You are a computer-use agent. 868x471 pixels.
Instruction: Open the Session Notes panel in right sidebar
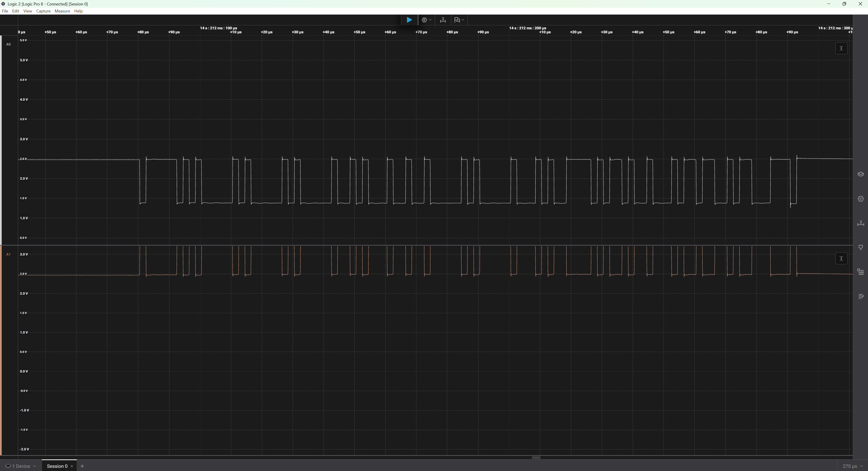861,296
